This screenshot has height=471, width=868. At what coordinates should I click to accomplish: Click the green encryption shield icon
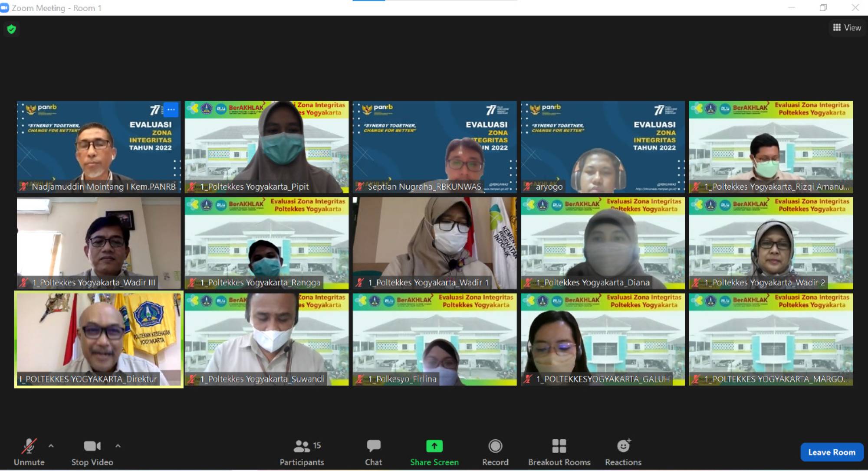point(11,29)
